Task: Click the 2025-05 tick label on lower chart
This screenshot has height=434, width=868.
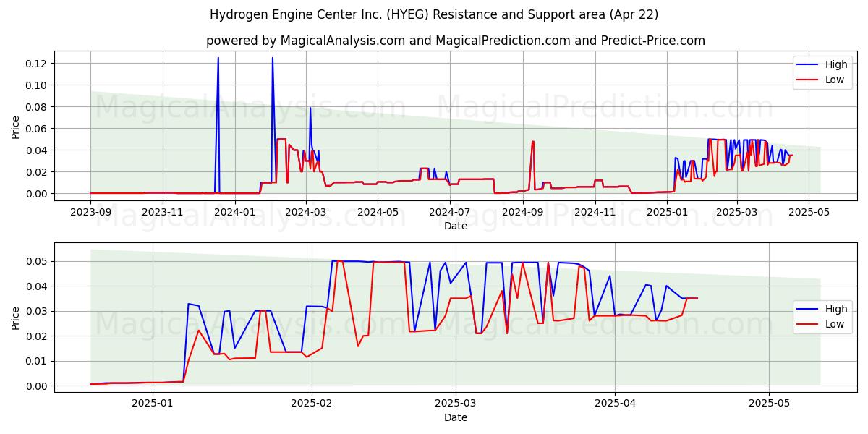Action: (x=769, y=404)
